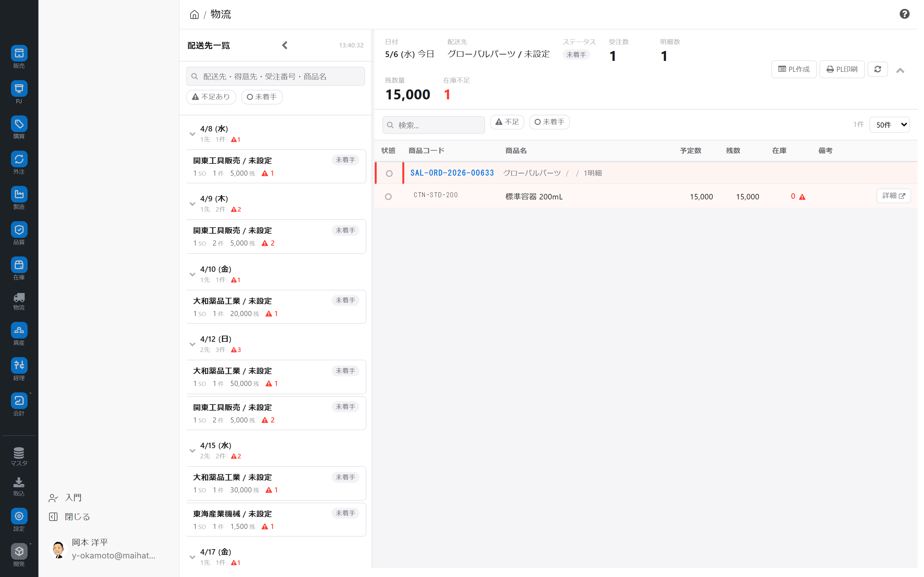Screen dimensions: 924x577
Task: Collapse the 4/12 (日) date group
Action: coord(193,344)
